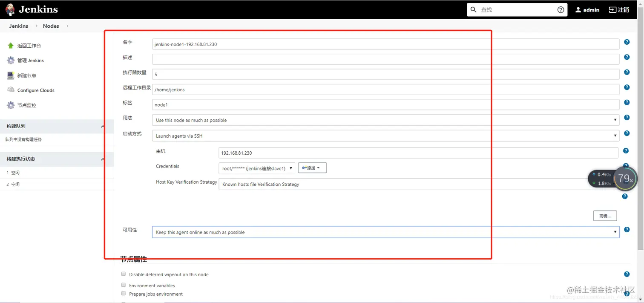The image size is (644, 303).
Task: Click the 新建节点 computer icon
Action: [11, 75]
